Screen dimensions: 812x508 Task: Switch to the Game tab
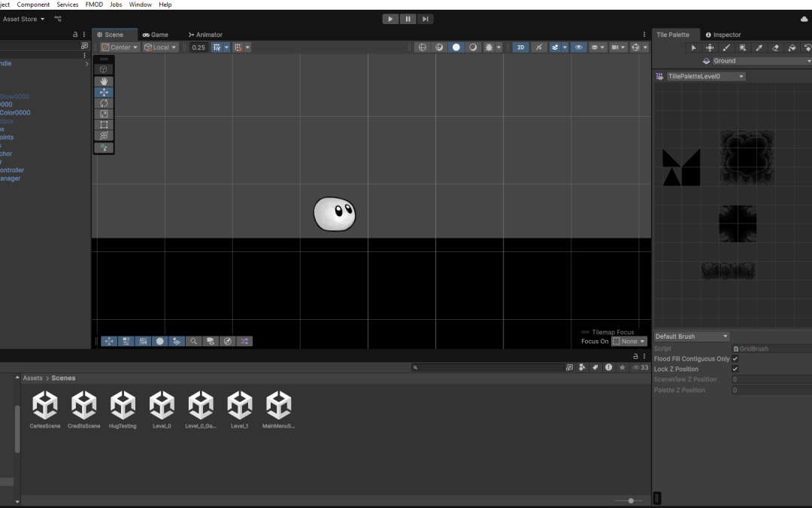(156, 35)
